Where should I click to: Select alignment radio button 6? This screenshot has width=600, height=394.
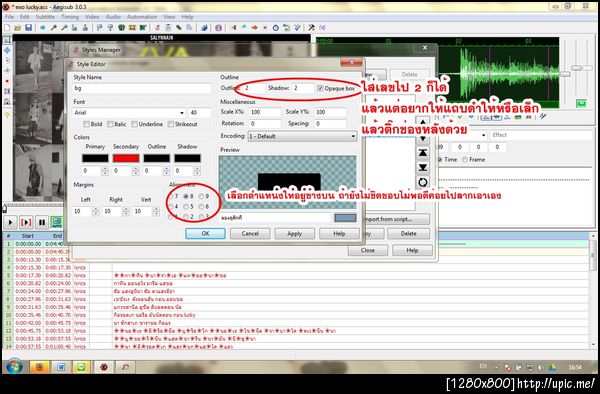[x=201, y=207]
